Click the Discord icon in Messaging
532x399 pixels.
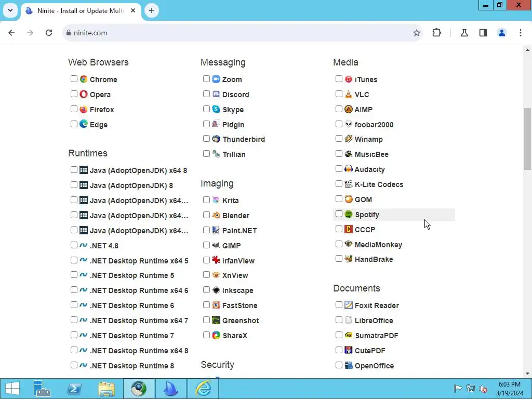coord(216,94)
